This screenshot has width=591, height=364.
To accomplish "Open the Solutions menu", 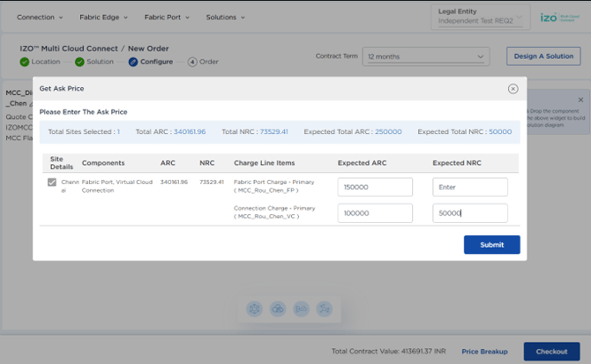I will (225, 18).
